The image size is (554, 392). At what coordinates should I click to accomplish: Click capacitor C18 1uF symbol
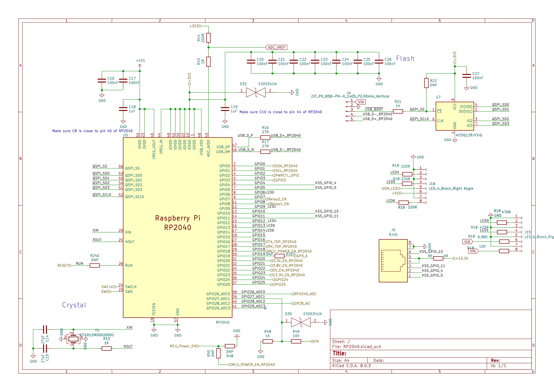123,109
